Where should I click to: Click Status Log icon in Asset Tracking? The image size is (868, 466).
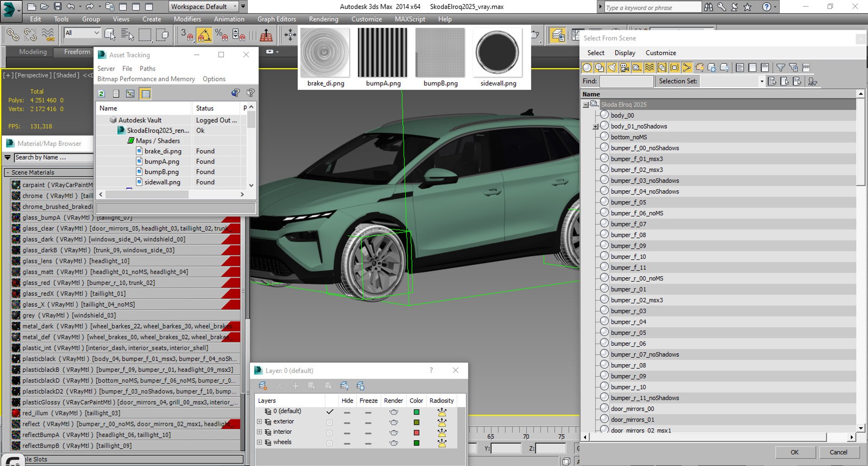coord(116,94)
